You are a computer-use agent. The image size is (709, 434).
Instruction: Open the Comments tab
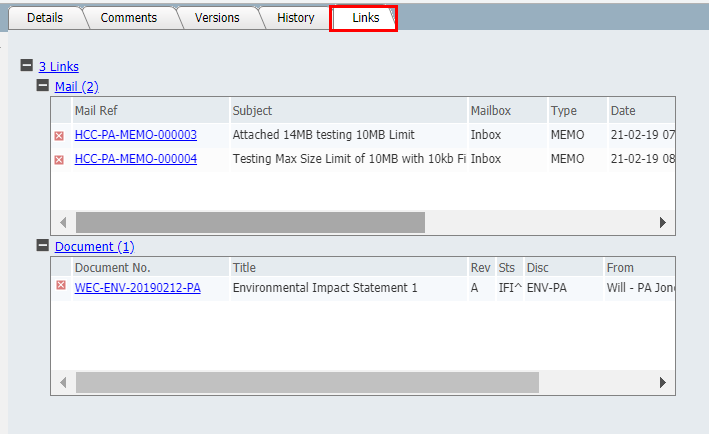pos(128,18)
